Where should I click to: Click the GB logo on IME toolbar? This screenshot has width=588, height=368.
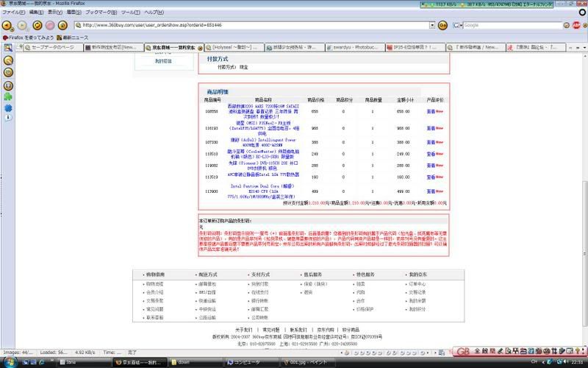pos(463,351)
